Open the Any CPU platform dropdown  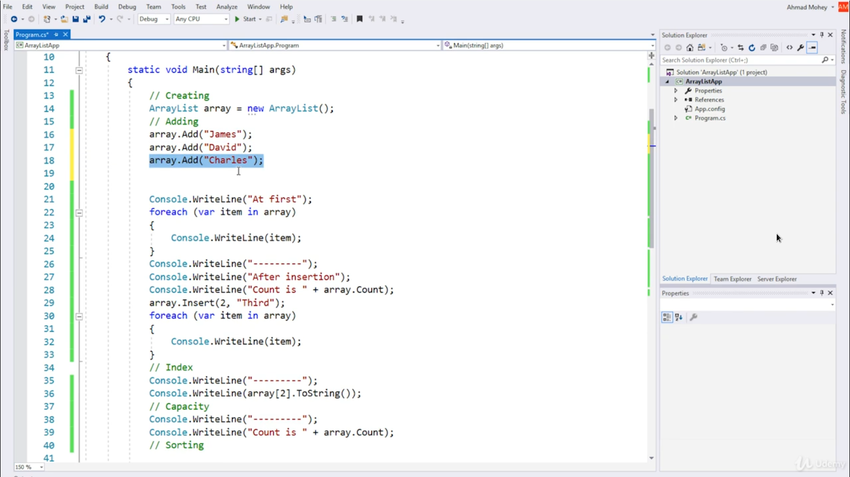tap(201, 19)
